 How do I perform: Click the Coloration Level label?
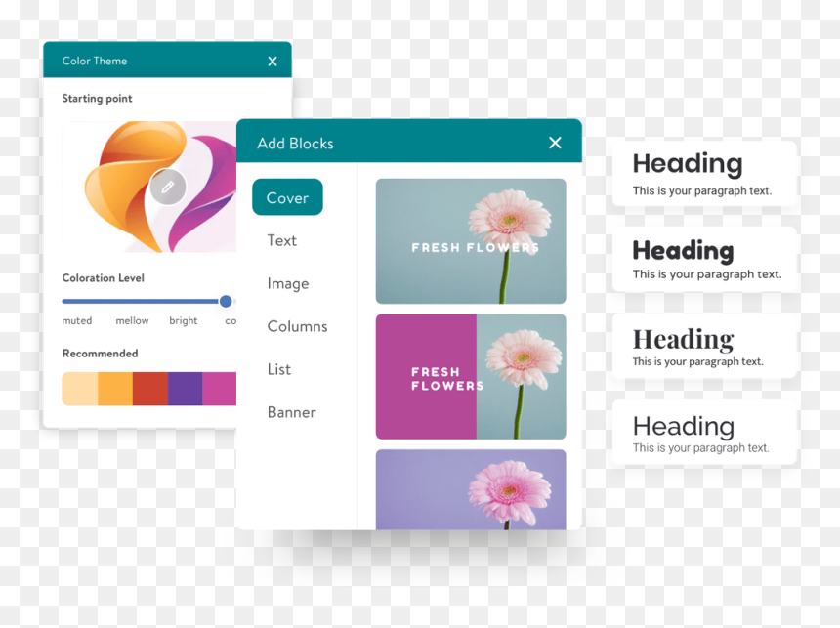(x=103, y=278)
